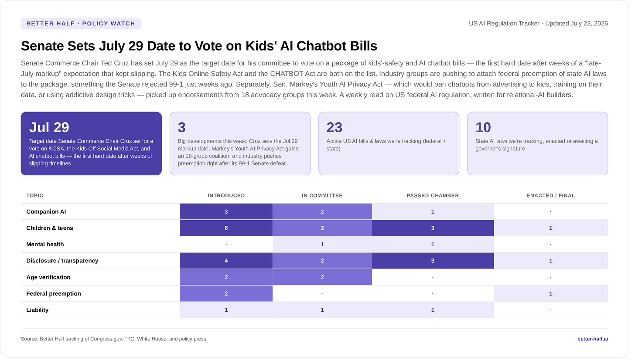
Task: Click the Mental health In Committee cell
Action: click(x=322, y=244)
